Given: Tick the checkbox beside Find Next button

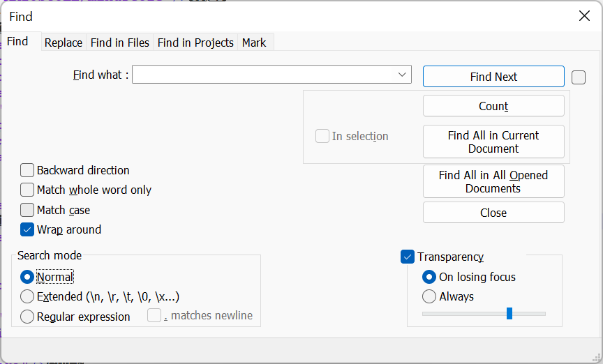Looking at the screenshot, I should [579, 77].
